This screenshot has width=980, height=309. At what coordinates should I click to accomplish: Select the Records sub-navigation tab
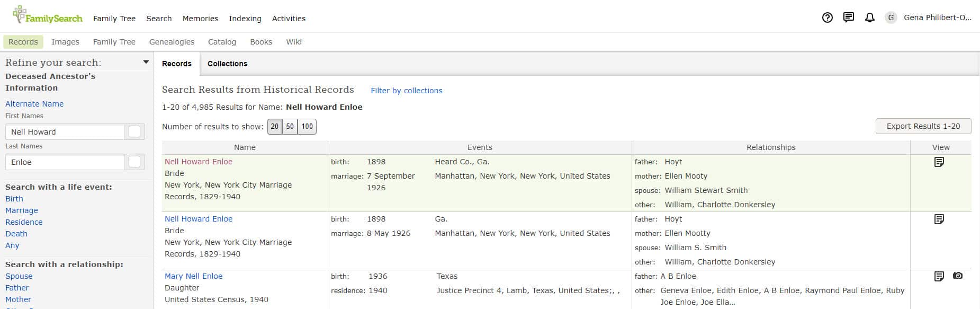tap(23, 42)
